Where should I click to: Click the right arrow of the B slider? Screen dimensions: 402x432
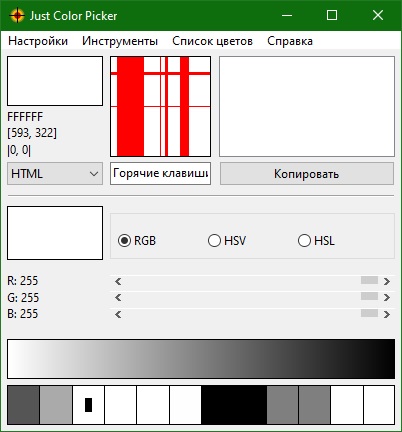point(387,314)
